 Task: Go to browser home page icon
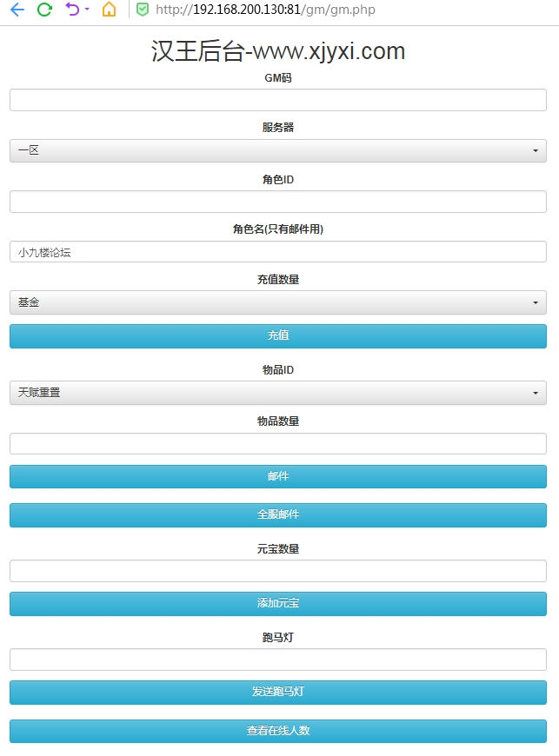[109, 10]
